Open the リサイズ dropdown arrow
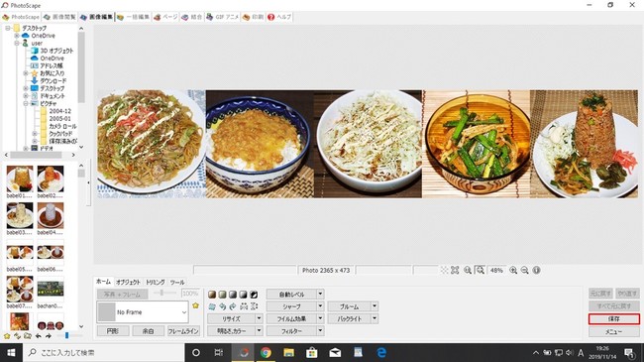Screen dimensions: 644x362 point(259,318)
